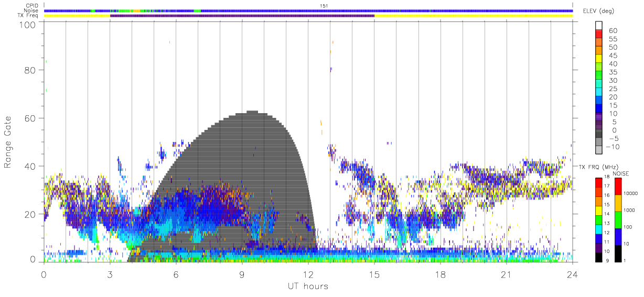
Task: Select the NOISE legend title
Action: [x=620, y=173]
